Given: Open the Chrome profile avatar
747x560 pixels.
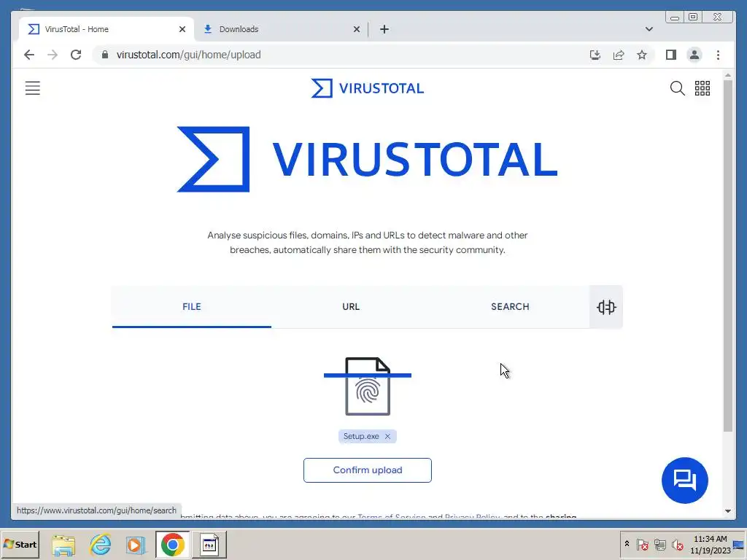Looking at the screenshot, I should coord(694,55).
